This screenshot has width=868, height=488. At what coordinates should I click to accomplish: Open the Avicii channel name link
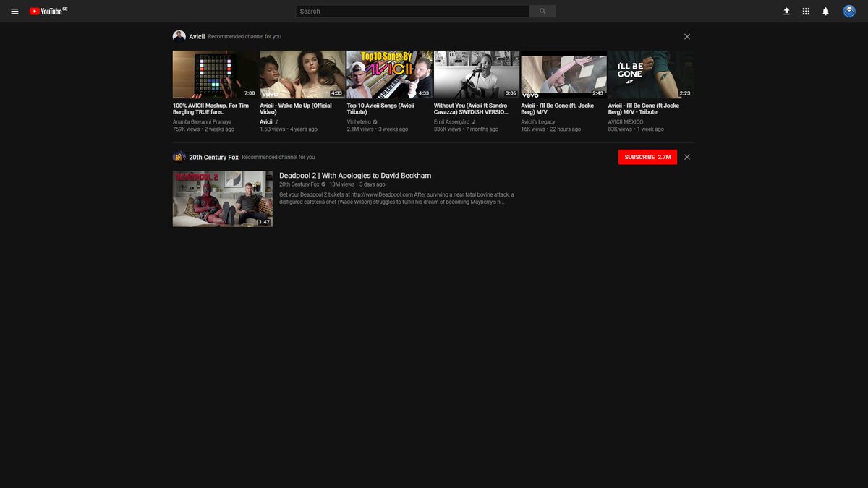(197, 36)
